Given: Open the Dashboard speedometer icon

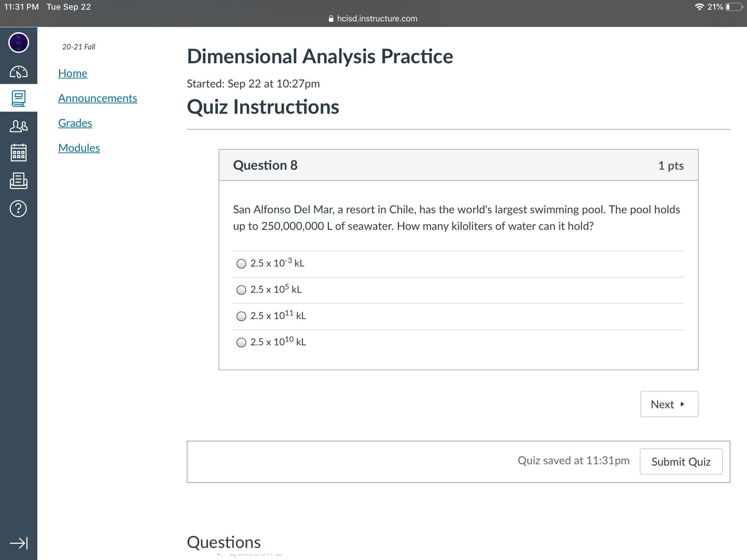Looking at the screenshot, I should coord(19,72).
